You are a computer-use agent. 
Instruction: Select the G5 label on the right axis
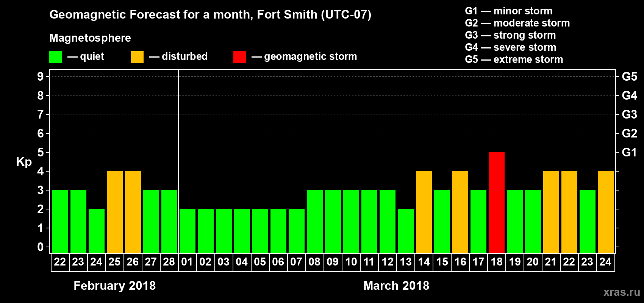629,77
